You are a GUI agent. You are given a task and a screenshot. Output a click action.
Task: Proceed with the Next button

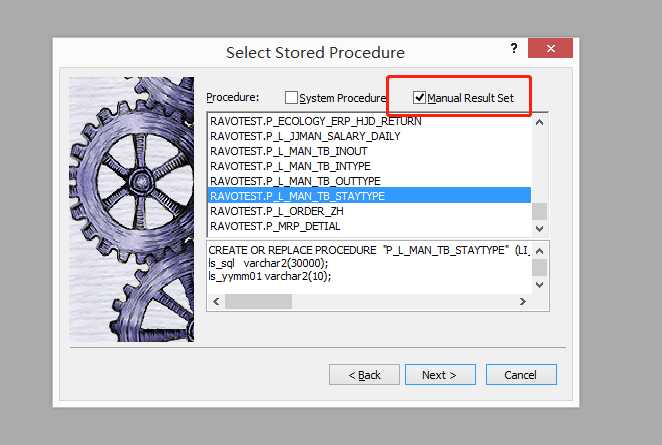coord(439,375)
